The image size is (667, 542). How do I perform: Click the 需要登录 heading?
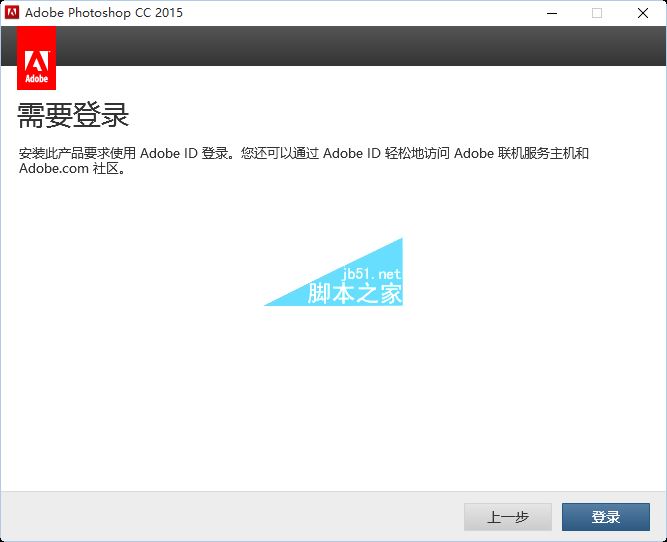[x=73, y=115]
